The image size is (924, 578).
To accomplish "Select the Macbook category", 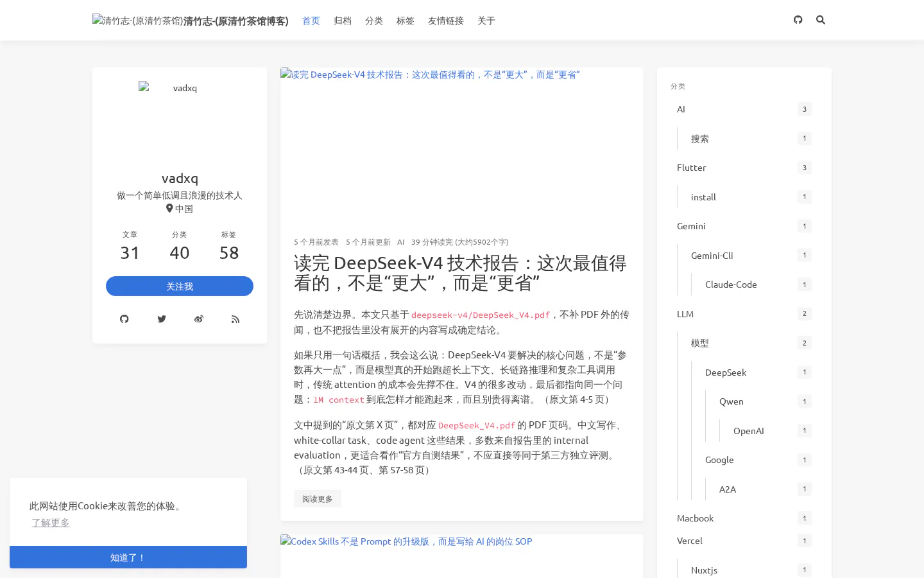I will pyautogui.click(x=744, y=518).
